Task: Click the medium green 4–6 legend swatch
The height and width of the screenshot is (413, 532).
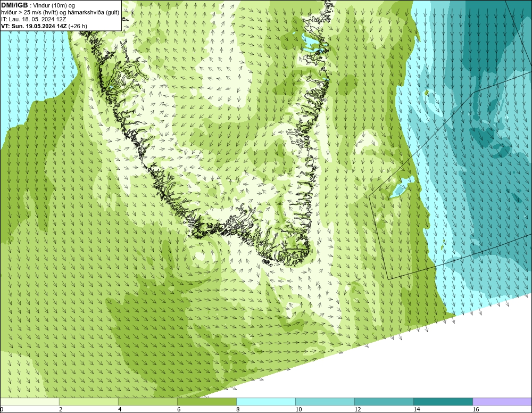Action: pos(148,402)
